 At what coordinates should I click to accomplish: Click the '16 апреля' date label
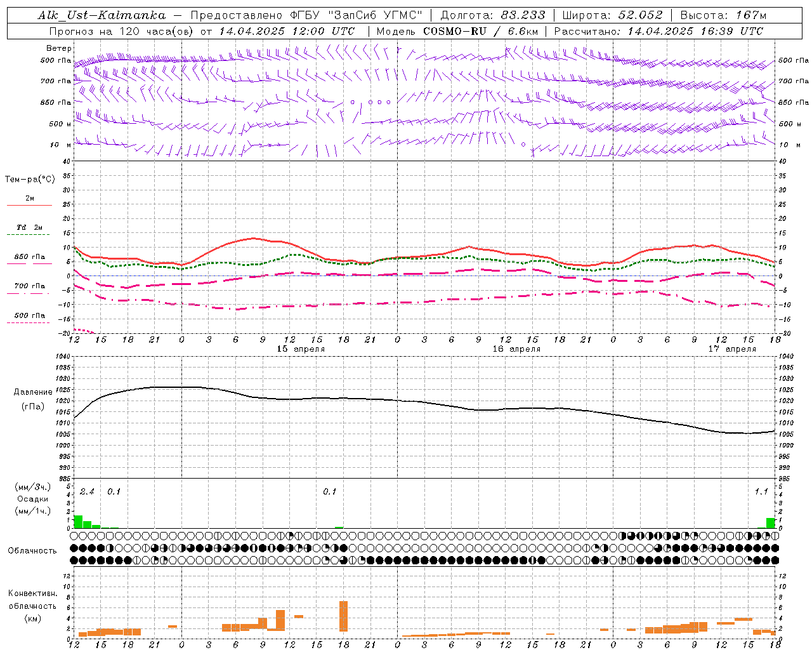coord(516,349)
